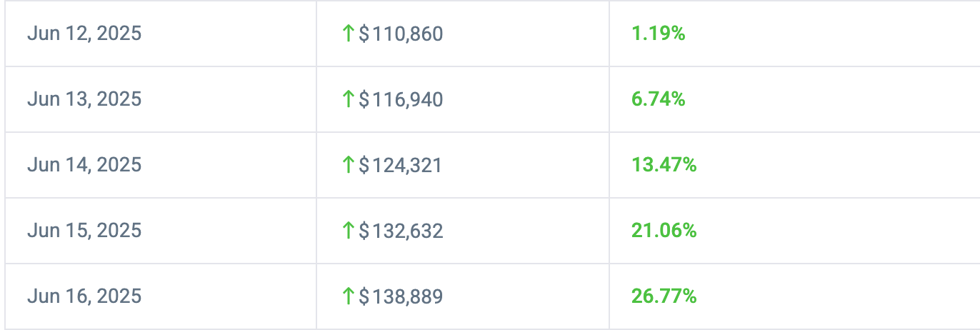Select the $116,940 price value

point(401,99)
